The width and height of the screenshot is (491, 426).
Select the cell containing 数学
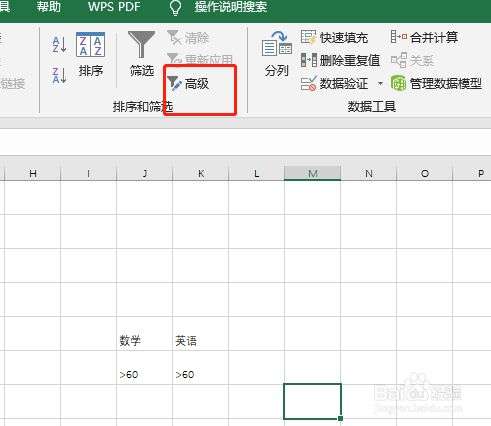click(145, 334)
